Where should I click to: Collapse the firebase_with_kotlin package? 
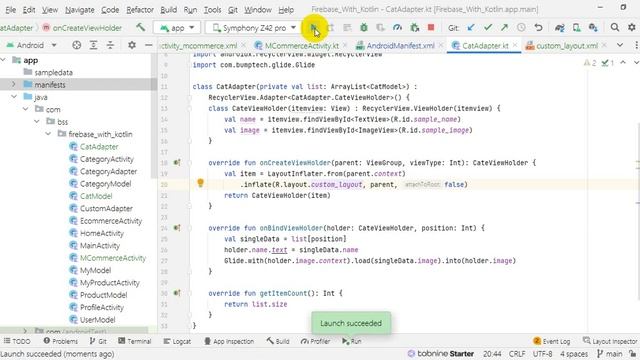click(48, 134)
